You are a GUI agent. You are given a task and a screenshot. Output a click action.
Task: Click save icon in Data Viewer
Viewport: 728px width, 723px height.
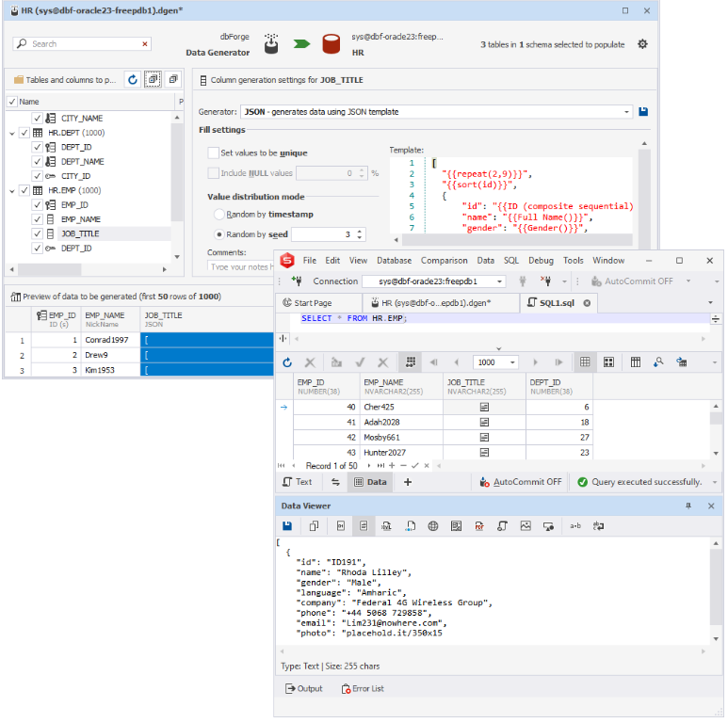tap(287, 526)
